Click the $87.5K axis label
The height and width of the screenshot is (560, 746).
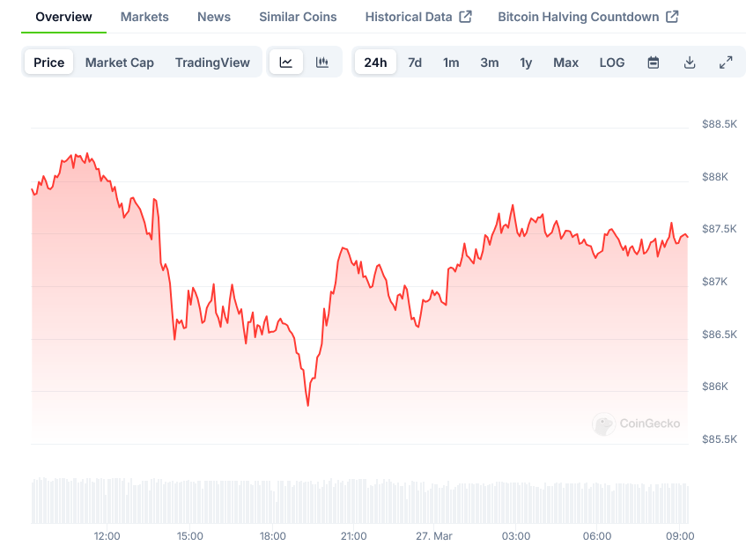[x=720, y=229]
